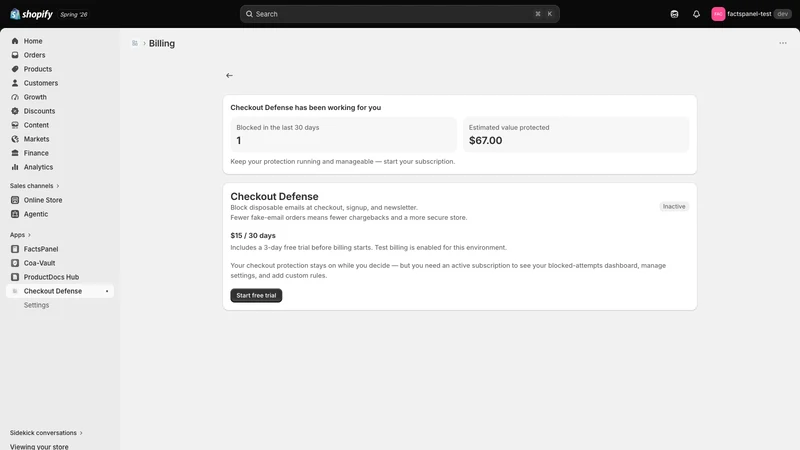Click the pin dot next to Checkout Defense

tap(107, 291)
